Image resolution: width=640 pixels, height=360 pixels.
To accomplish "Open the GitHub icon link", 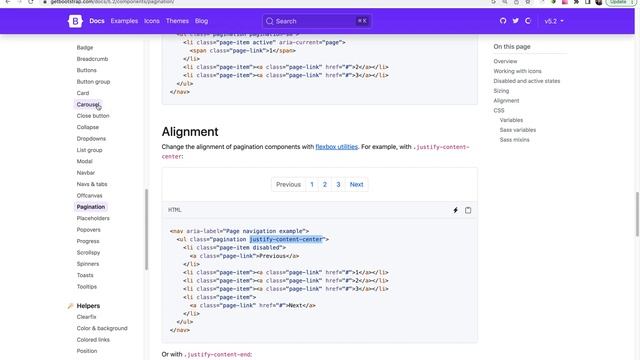I will coord(503,21).
